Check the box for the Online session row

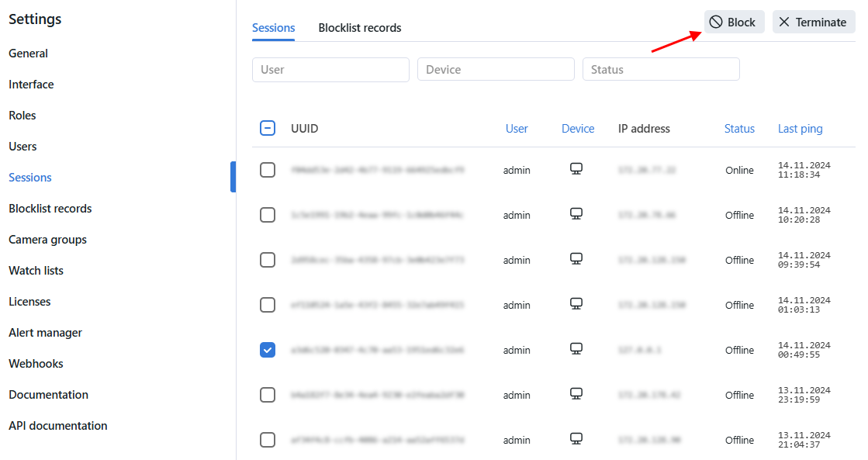(268, 170)
